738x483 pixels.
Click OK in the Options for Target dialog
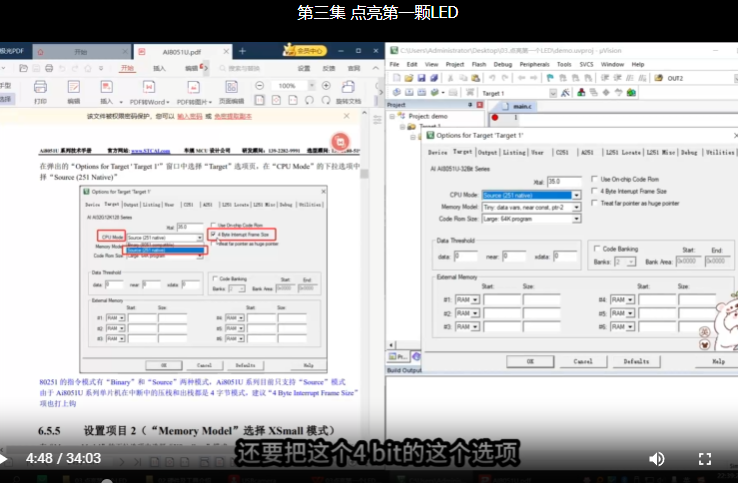530,362
